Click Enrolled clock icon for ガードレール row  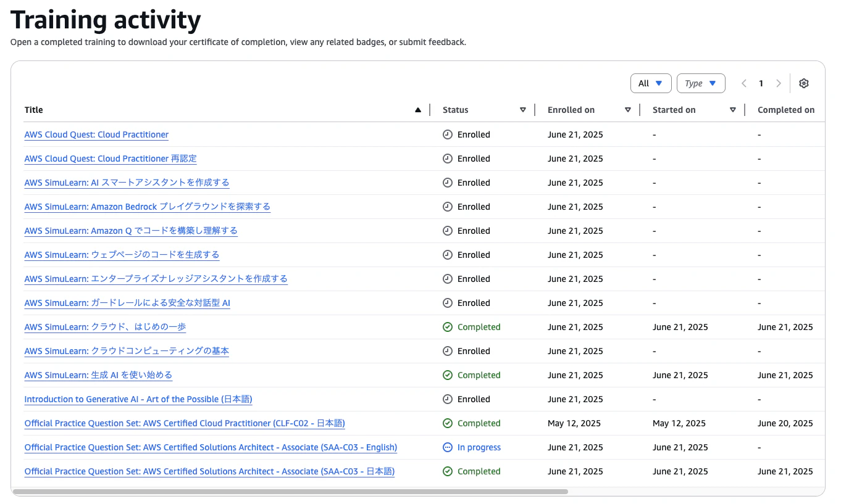point(448,303)
